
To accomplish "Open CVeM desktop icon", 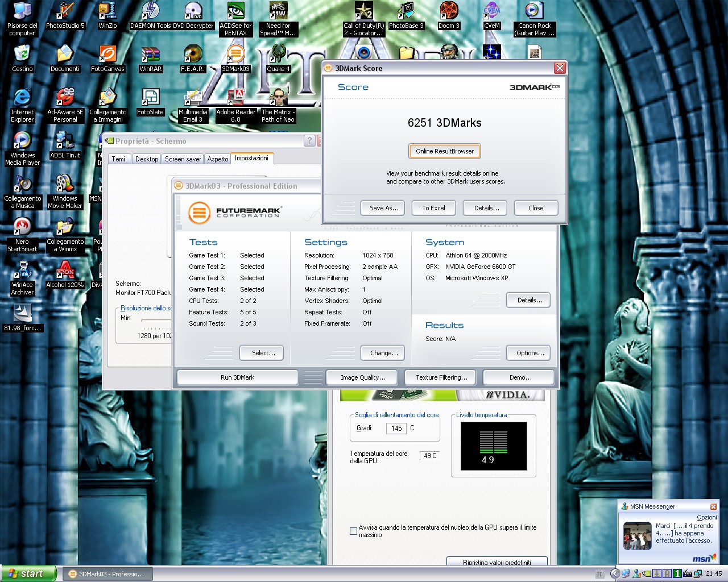I will (x=491, y=16).
